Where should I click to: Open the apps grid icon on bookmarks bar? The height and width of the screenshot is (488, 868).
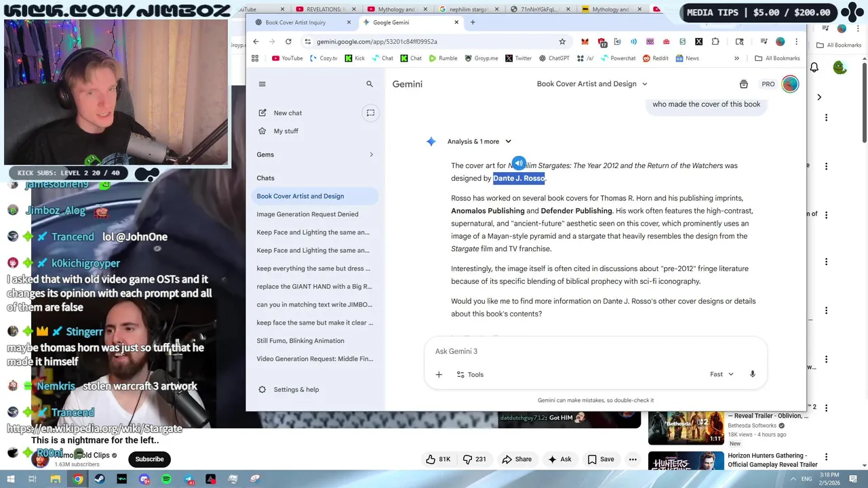point(255,58)
